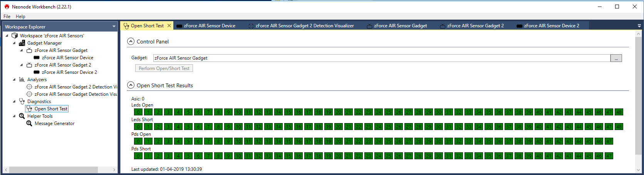Image resolution: width=644 pixels, height=175 pixels.
Task: Collapse the Open Short Test Results section
Action: point(131,85)
